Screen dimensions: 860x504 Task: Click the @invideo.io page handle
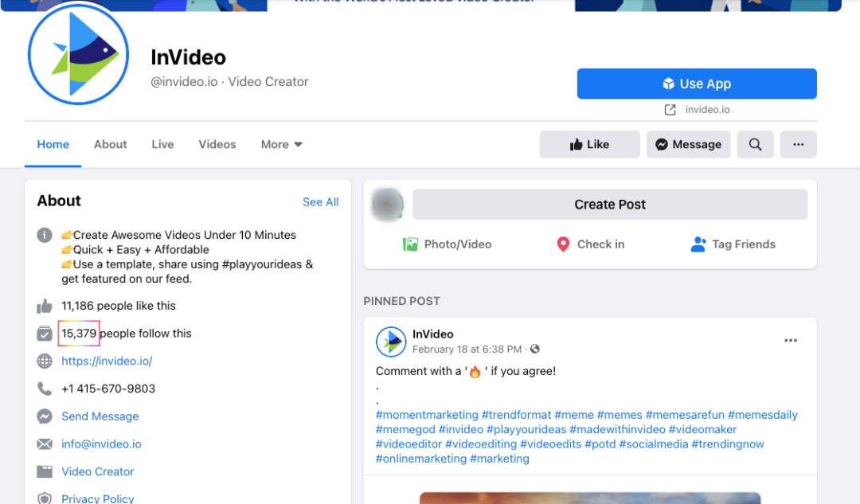click(x=184, y=82)
